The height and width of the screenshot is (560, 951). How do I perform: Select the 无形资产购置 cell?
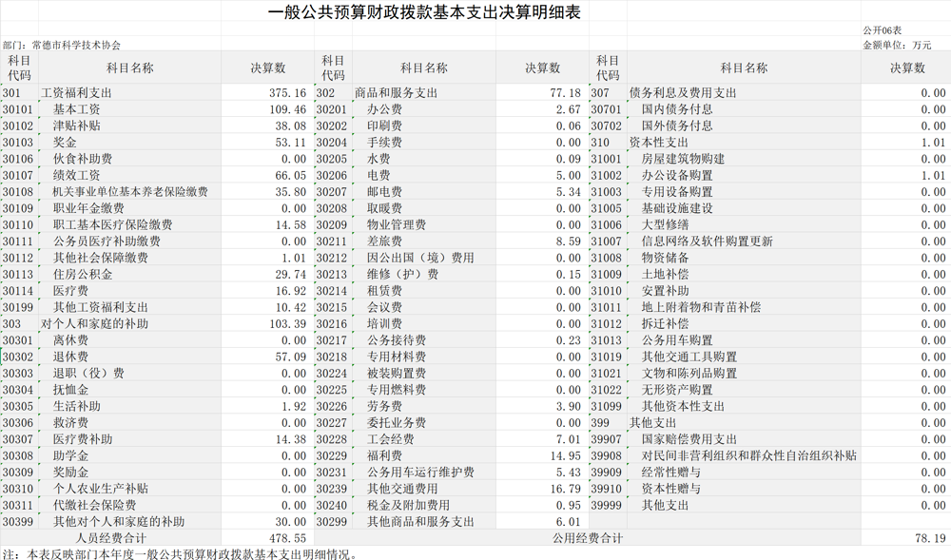click(677, 390)
